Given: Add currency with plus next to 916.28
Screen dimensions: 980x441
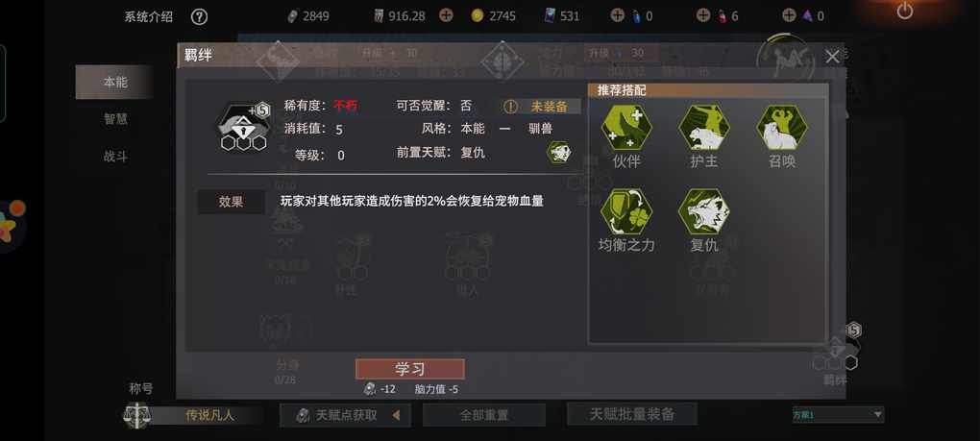Looking at the screenshot, I should coord(446,15).
